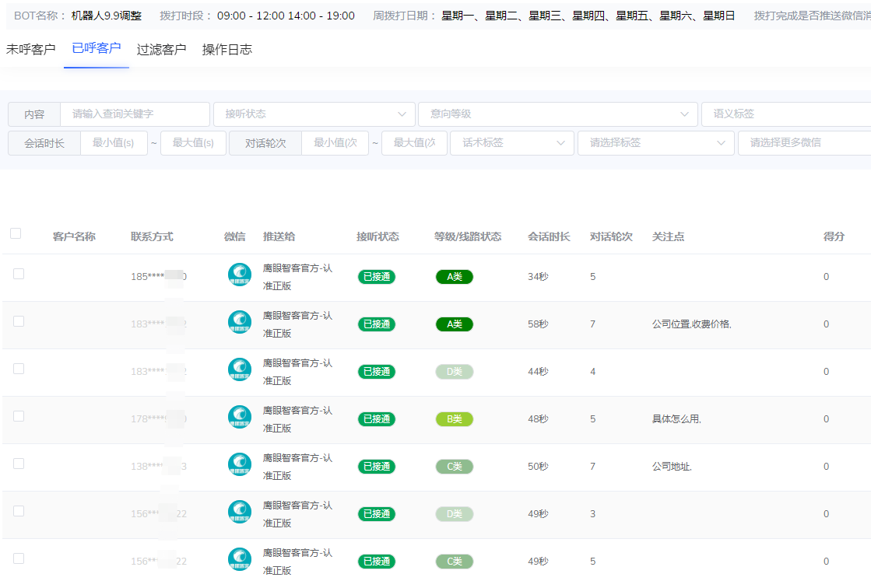Click the WeChat avatar icon for customer 138
This screenshot has height=588, width=871.
[x=239, y=466]
